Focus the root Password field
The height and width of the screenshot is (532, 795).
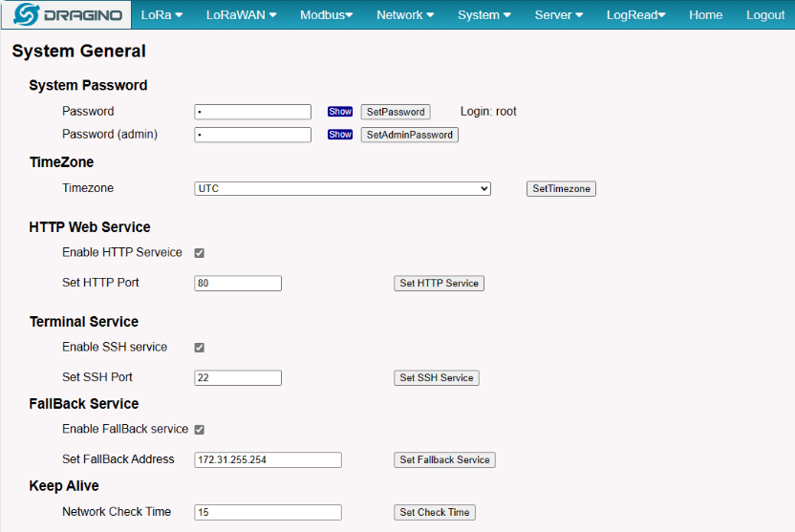click(252, 112)
